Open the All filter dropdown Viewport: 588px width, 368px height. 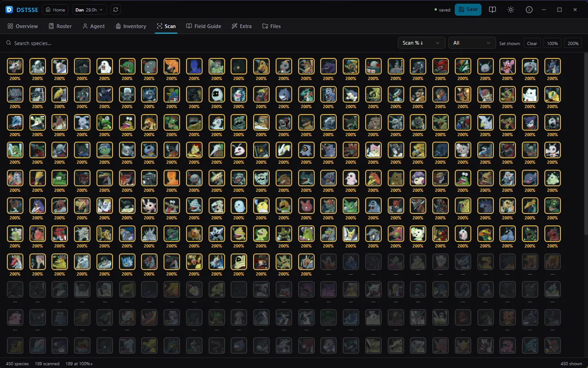coord(472,43)
